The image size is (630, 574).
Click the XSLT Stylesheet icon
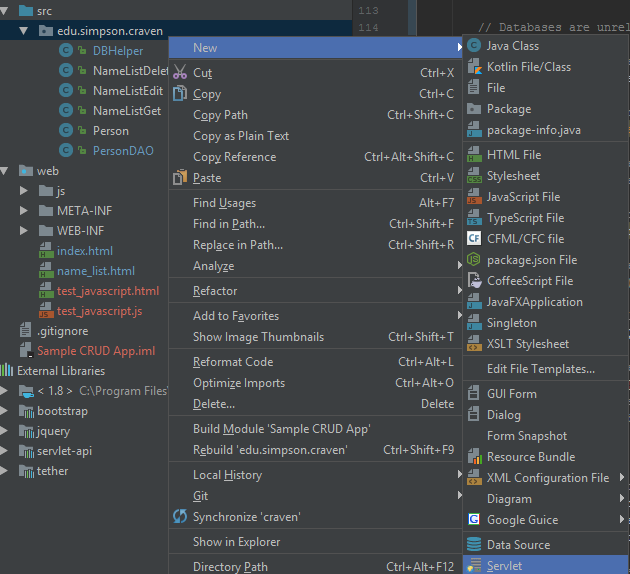click(474, 344)
